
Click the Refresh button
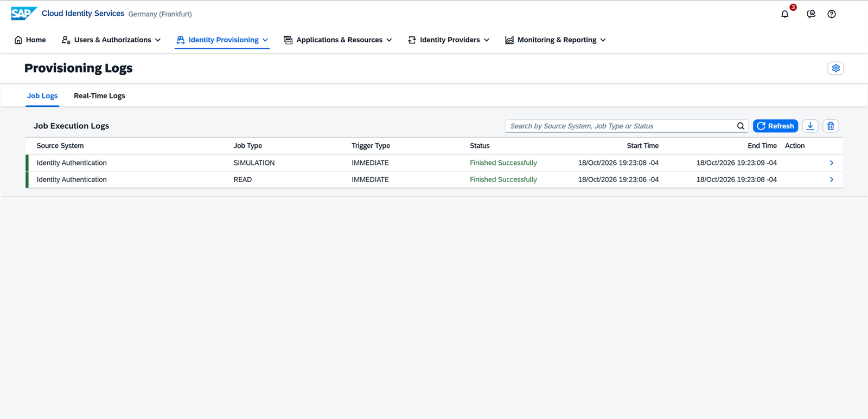point(775,126)
